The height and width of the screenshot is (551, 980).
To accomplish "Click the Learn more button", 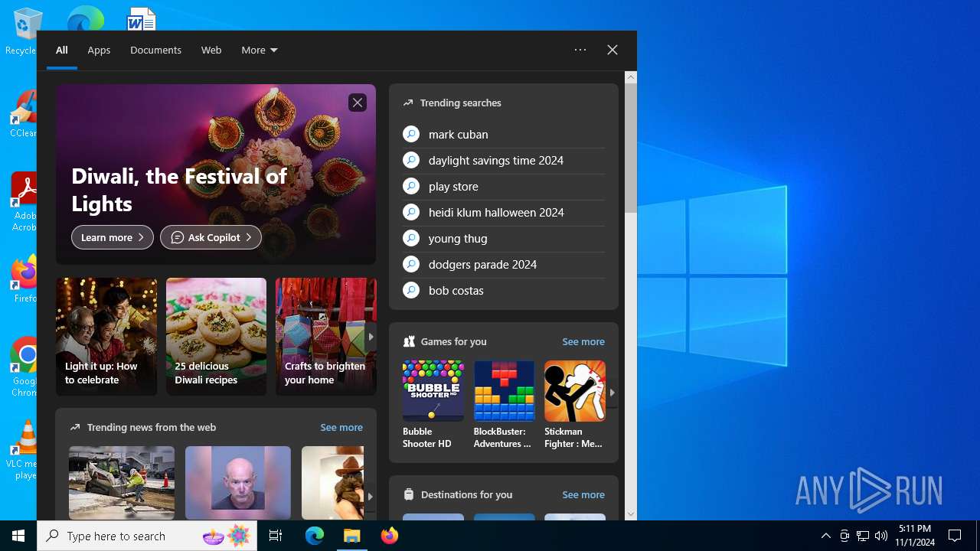I will 113,237.
